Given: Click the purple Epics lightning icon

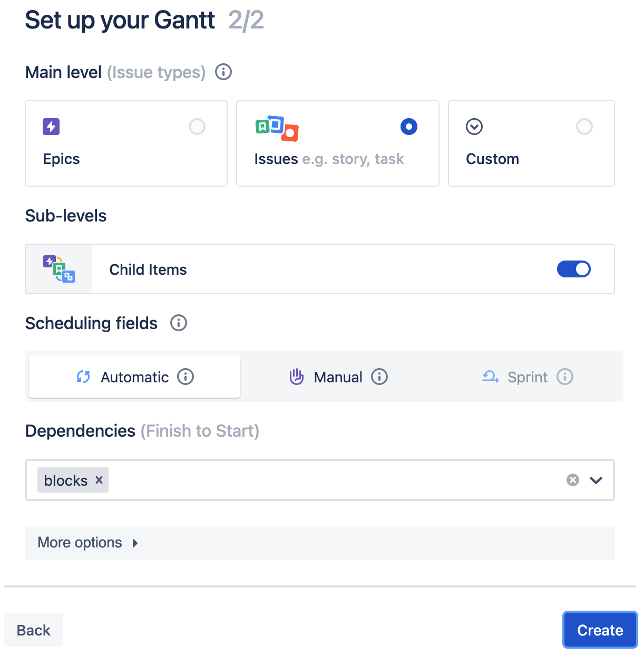Looking at the screenshot, I should click(x=51, y=127).
